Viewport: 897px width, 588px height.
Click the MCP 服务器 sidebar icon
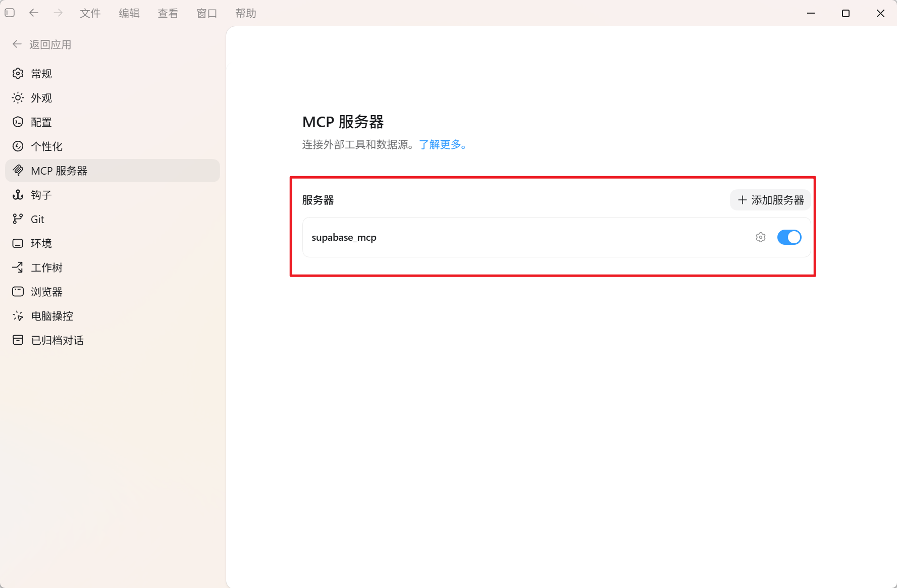click(18, 171)
